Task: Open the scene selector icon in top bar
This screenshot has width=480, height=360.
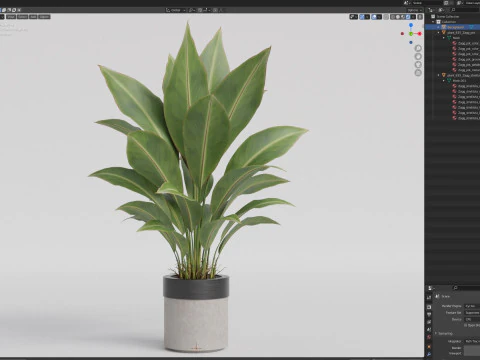Action: 407,3
